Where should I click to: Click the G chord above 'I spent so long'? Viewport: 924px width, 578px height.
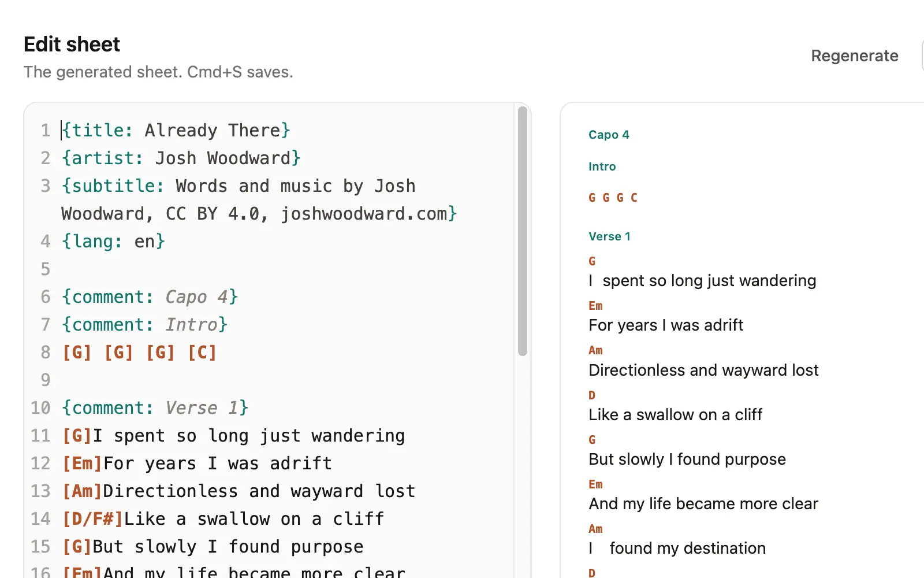coord(592,261)
